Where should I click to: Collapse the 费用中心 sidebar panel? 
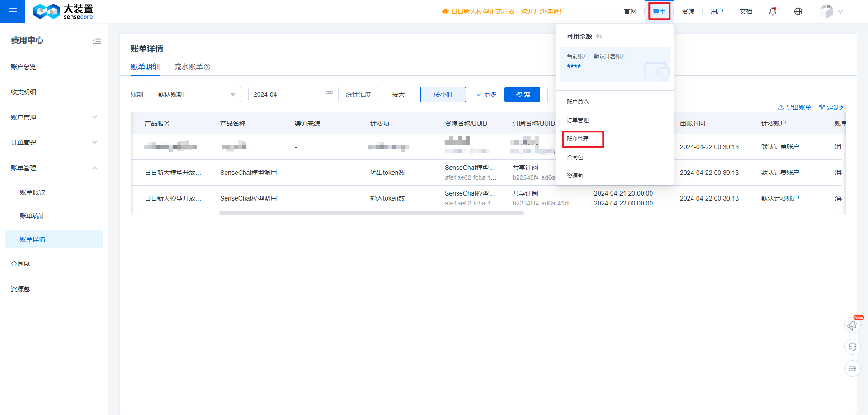click(x=97, y=40)
